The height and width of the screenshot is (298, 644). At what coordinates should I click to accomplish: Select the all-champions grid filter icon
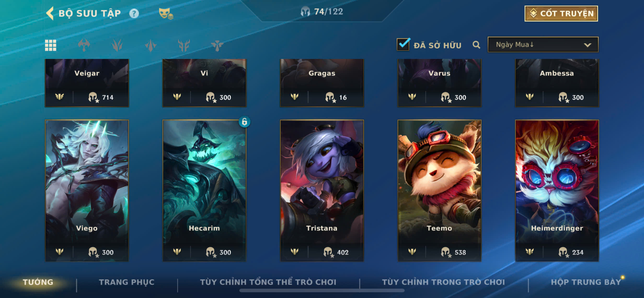(51, 45)
